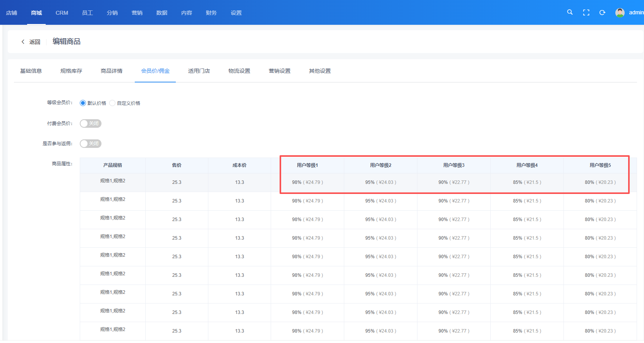The height and width of the screenshot is (343, 644).
Task: Click the search magnifier icon
Action: pyautogui.click(x=570, y=12)
